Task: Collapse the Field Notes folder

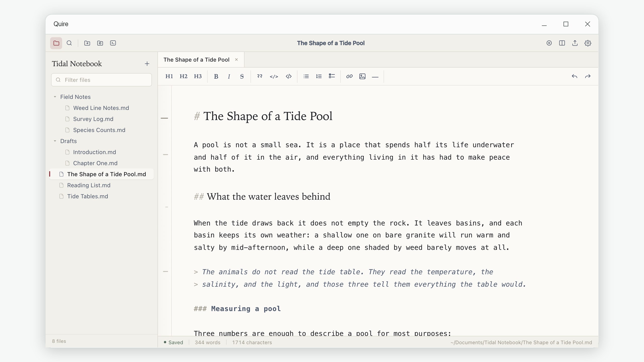Action: pyautogui.click(x=55, y=97)
